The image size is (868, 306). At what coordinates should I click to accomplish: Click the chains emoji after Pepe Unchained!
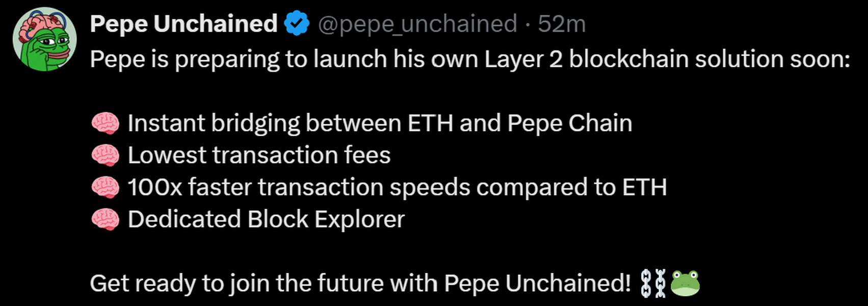pos(653,283)
